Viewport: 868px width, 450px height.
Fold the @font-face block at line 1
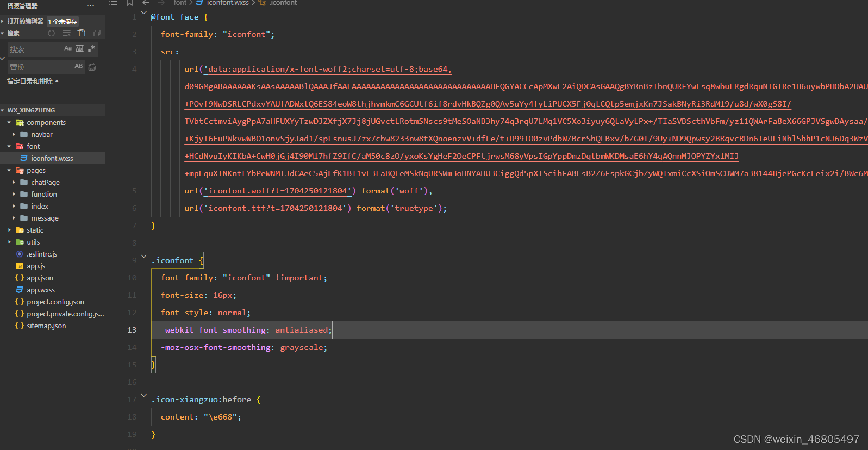[143, 12]
